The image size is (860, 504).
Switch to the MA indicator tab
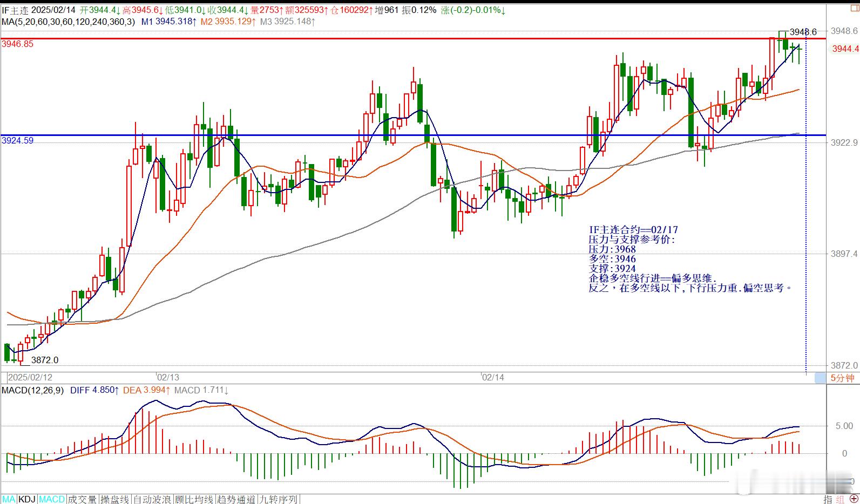pyautogui.click(x=9, y=499)
